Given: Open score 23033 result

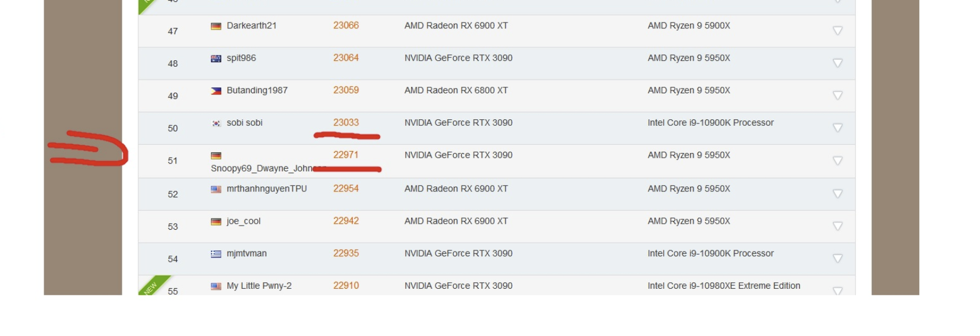Looking at the screenshot, I should pyautogui.click(x=346, y=123).
